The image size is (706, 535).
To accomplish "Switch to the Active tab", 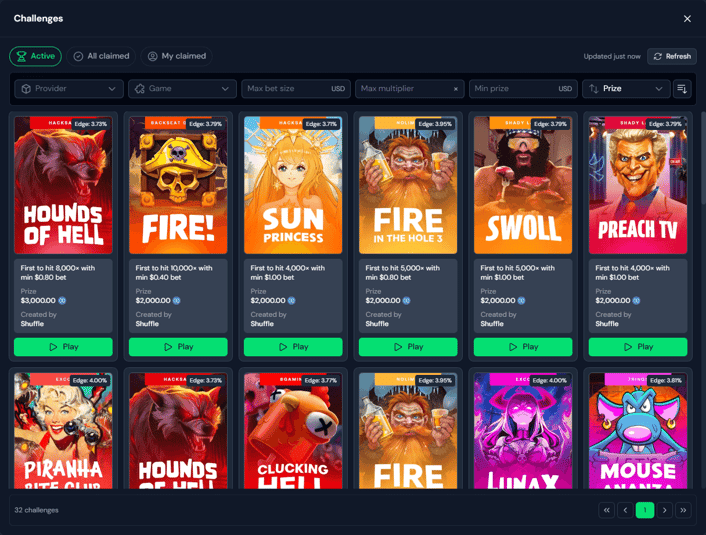I will [x=36, y=56].
